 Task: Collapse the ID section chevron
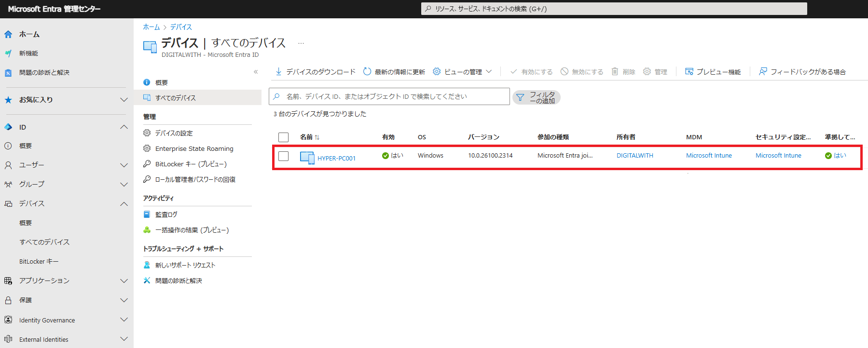click(124, 127)
